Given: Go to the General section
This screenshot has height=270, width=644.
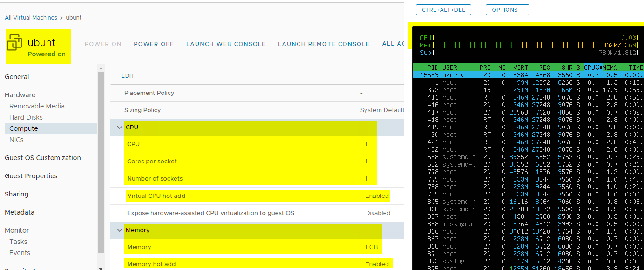Looking at the screenshot, I should [17, 77].
